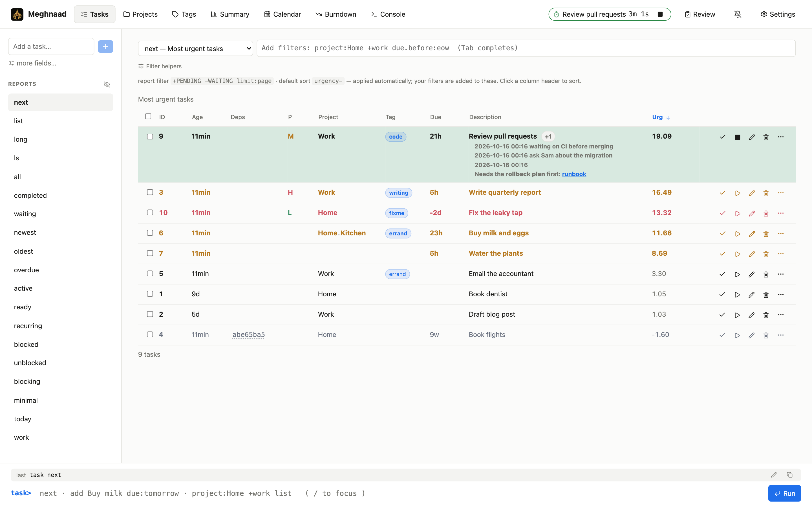The height and width of the screenshot is (508, 812).
Task: Sort by the Urg column header
Action: [661, 117]
